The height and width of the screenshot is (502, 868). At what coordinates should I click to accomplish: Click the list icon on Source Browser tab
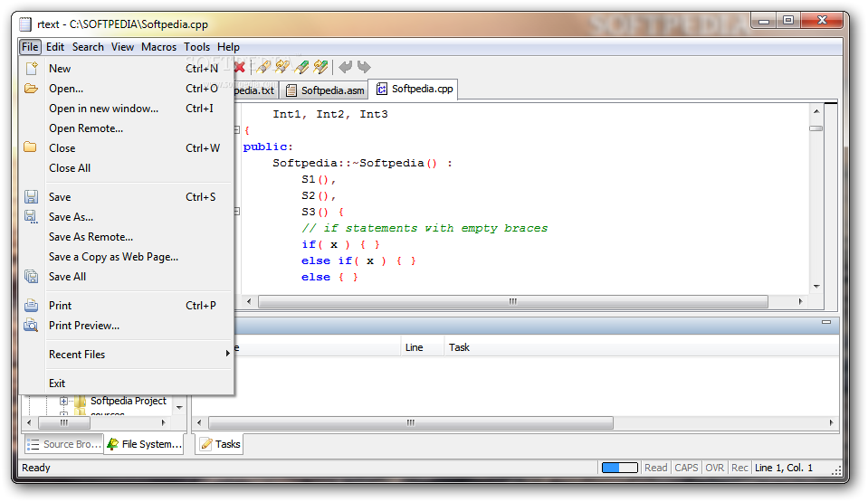(33, 444)
